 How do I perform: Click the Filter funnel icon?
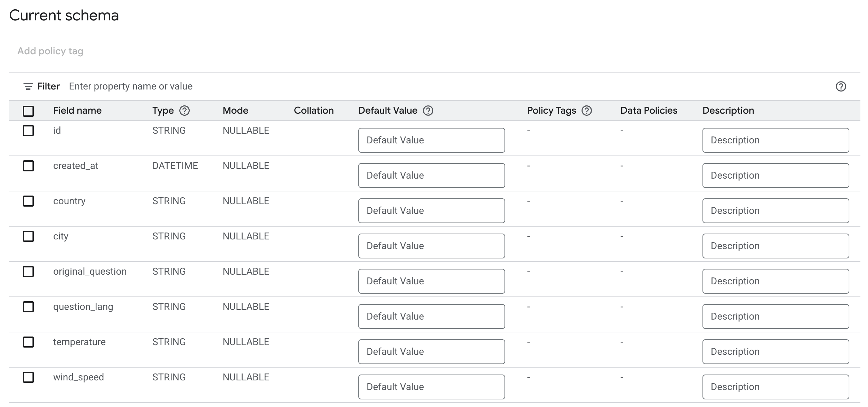(x=28, y=86)
